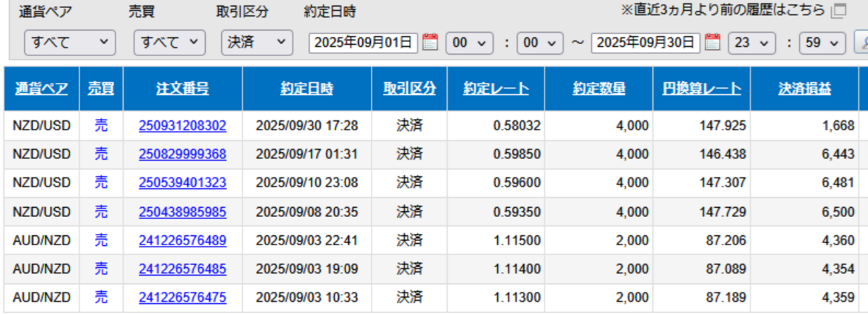Click the start date field 2025年09月01日

pyautogui.click(x=364, y=43)
